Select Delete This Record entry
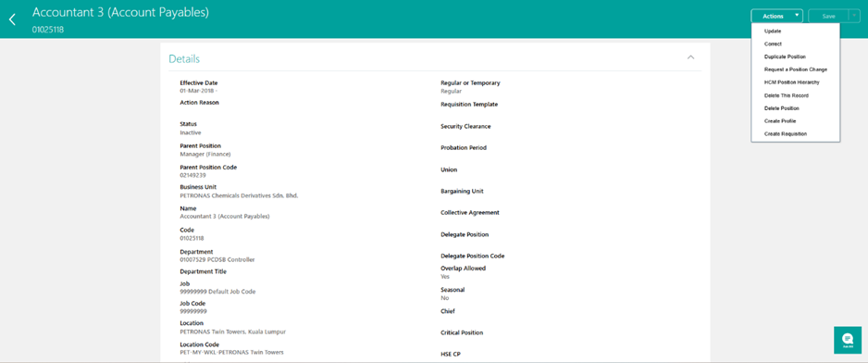 (x=787, y=95)
